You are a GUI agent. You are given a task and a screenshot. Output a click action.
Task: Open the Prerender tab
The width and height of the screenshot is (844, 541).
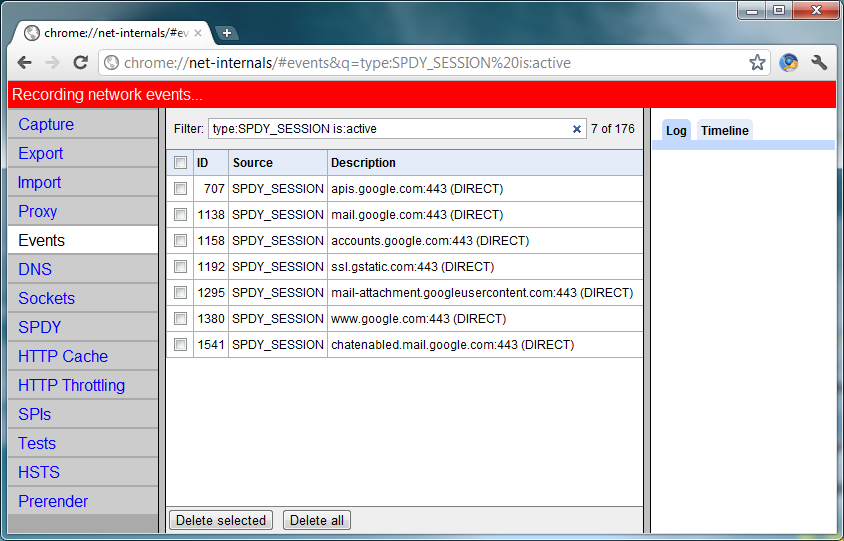click(83, 501)
